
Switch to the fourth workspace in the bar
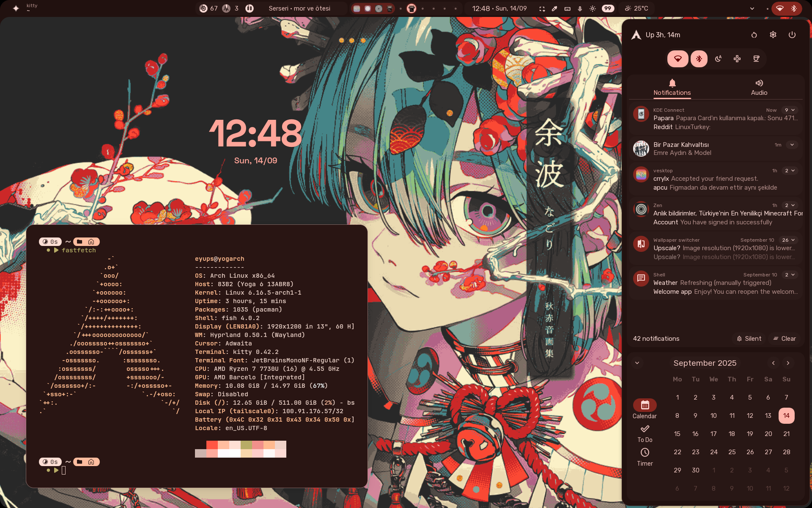pos(390,8)
